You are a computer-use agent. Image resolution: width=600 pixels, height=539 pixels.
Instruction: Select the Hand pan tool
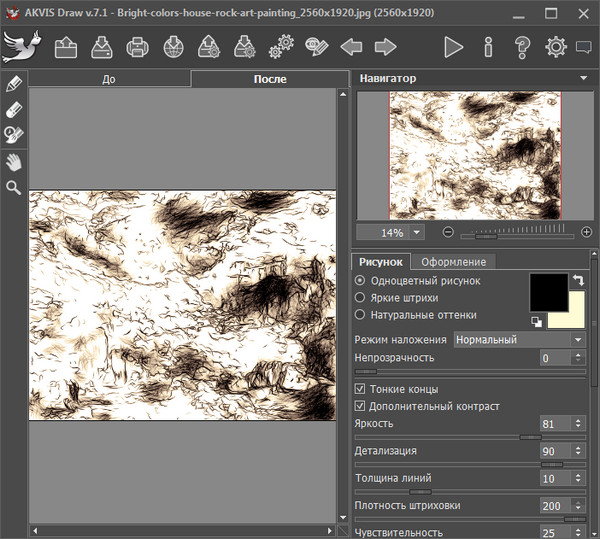coord(14,161)
